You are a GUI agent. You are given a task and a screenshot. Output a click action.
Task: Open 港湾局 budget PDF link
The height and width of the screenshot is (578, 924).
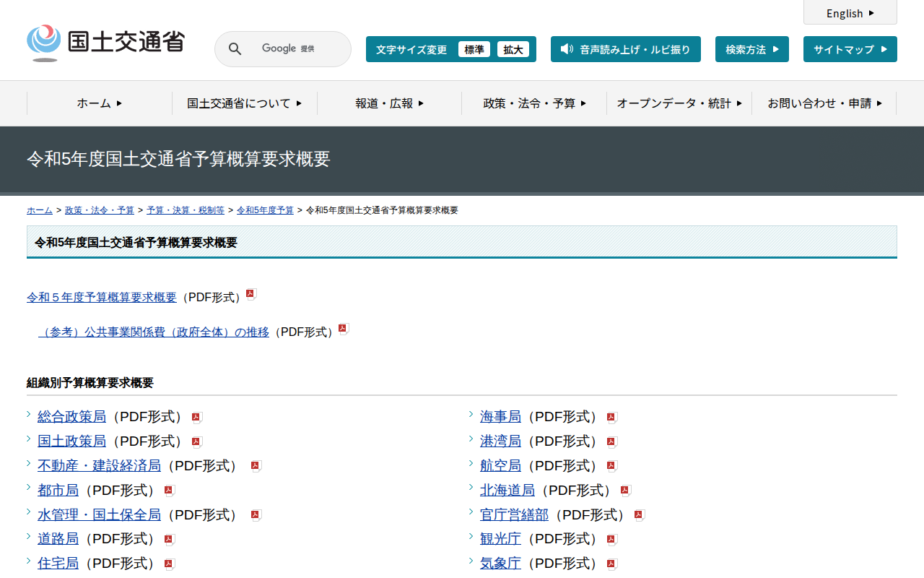pos(501,441)
